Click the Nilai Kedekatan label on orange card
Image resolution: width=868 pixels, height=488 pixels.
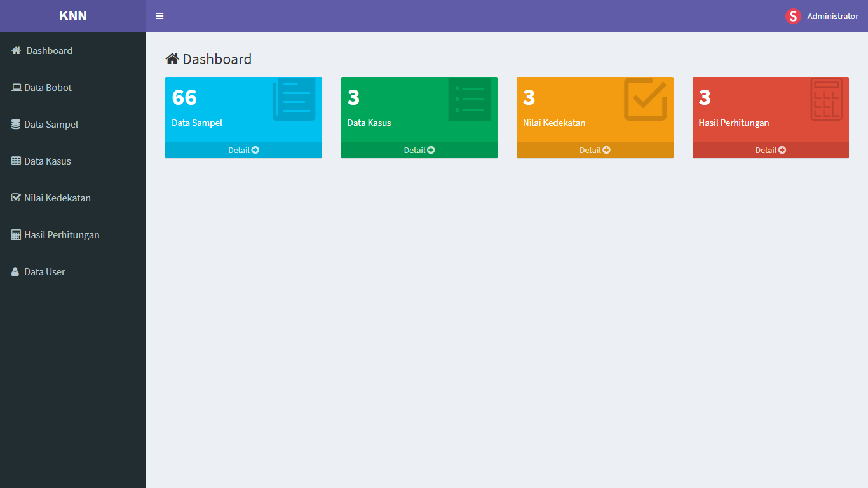point(554,123)
